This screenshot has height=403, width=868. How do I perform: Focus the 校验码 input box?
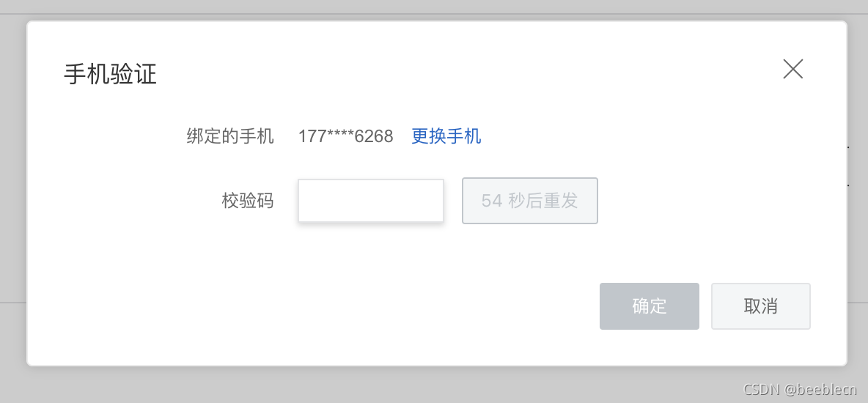[x=371, y=200]
